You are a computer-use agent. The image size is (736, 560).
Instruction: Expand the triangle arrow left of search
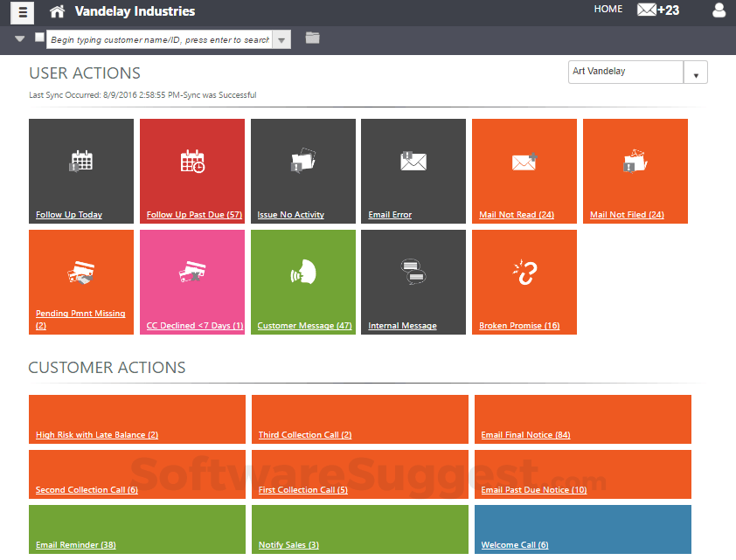[x=20, y=39]
